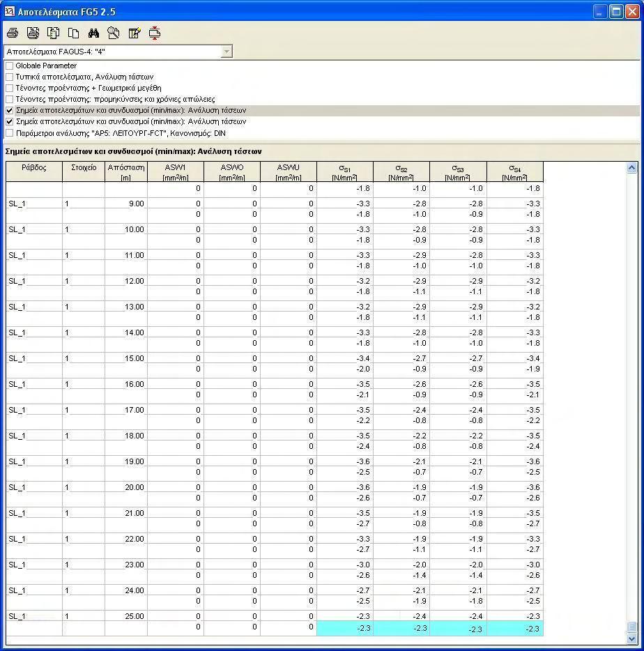The width and height of the screenshot is (644, 651).
Task: Select the distance cell '11.00'
Action: (x=126, y=255)
